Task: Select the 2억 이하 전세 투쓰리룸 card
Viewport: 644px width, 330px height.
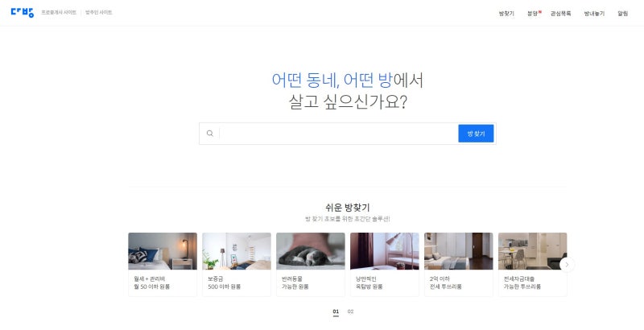Action: (x=458, y=264)
